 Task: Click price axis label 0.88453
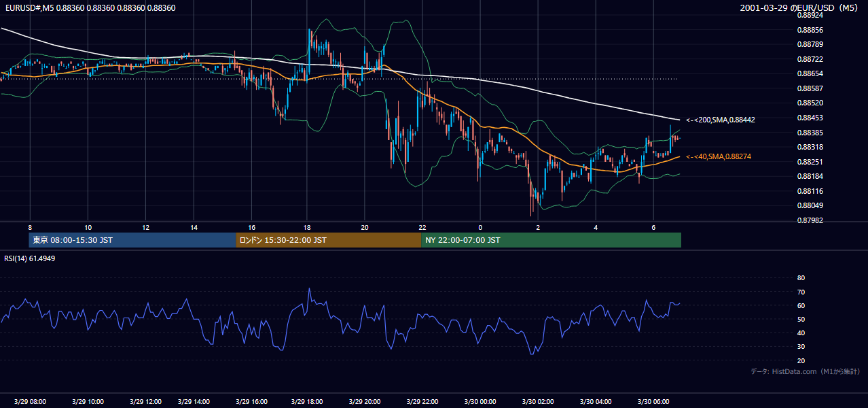(810, 118)
